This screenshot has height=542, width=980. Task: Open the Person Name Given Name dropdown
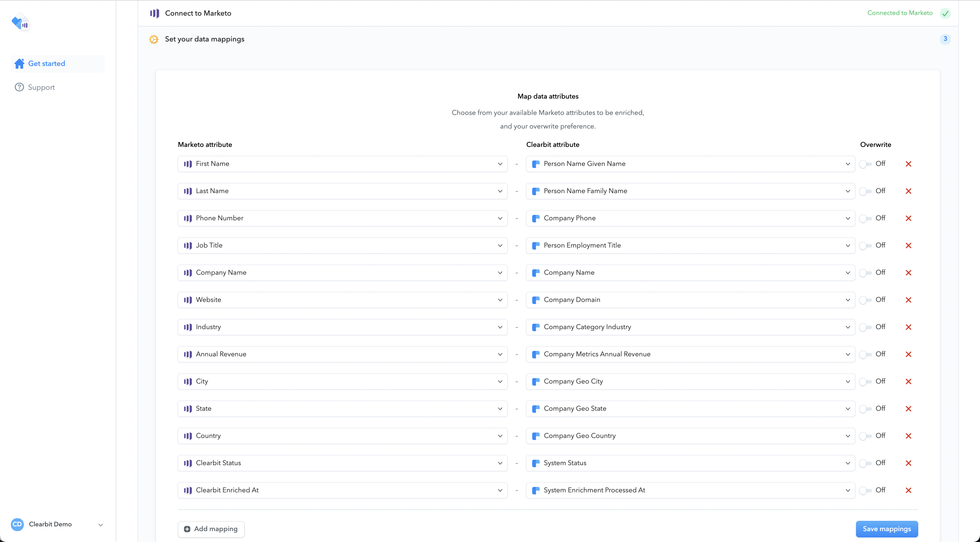point(690,164)
